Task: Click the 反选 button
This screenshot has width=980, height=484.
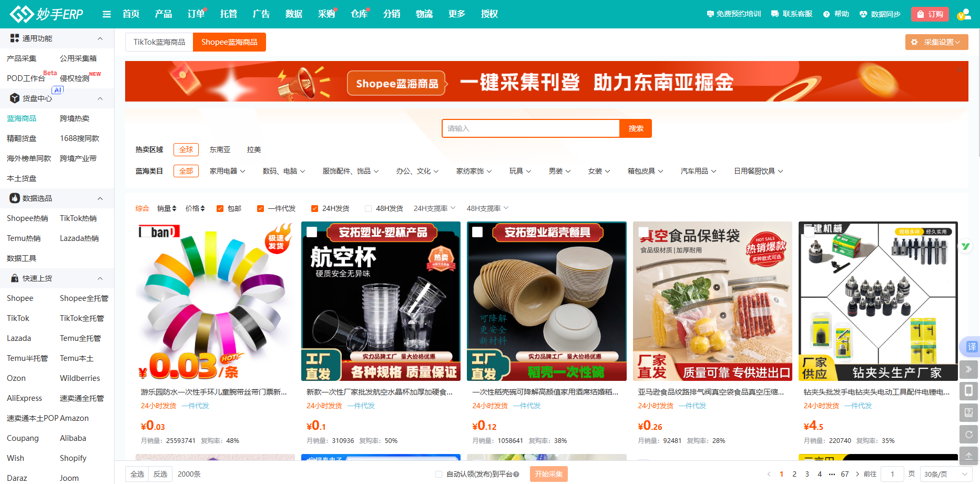Action: pos(160,474)
